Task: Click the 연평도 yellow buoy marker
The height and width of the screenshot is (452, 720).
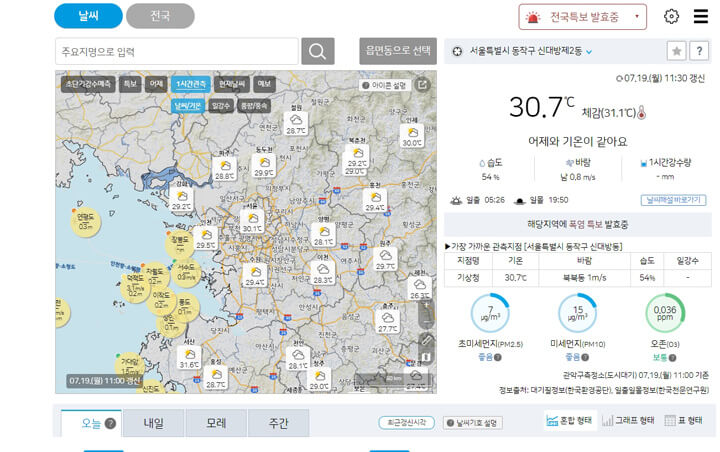Action: pos(86,221)
